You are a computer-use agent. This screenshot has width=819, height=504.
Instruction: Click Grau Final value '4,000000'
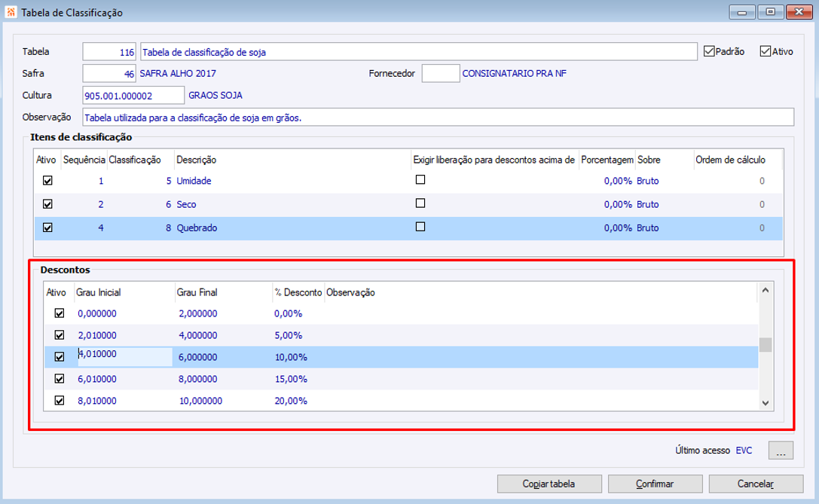(198, 335)
